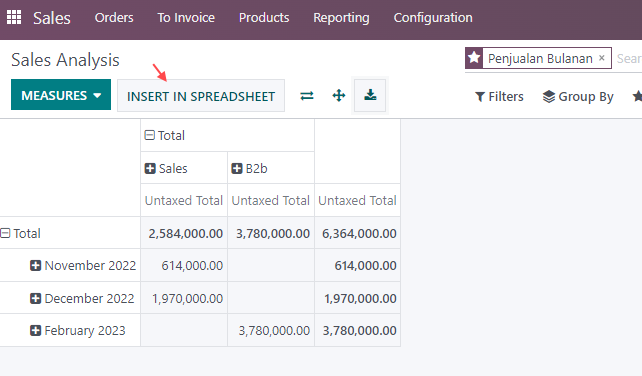The height and width of the screenshot is (376, 642).
Task: Click the star icon on Penjualan Bulanan facet
Action: (x=474, y=58)
